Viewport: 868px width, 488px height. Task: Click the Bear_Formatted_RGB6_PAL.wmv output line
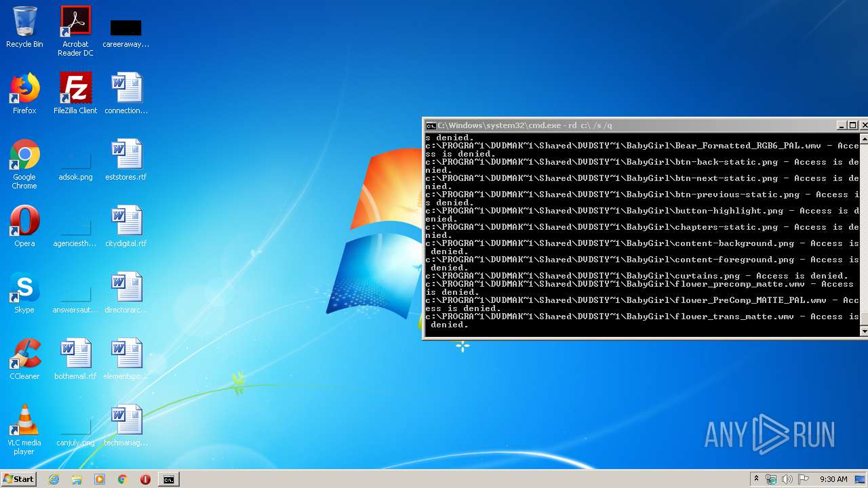tap(642, 150)
